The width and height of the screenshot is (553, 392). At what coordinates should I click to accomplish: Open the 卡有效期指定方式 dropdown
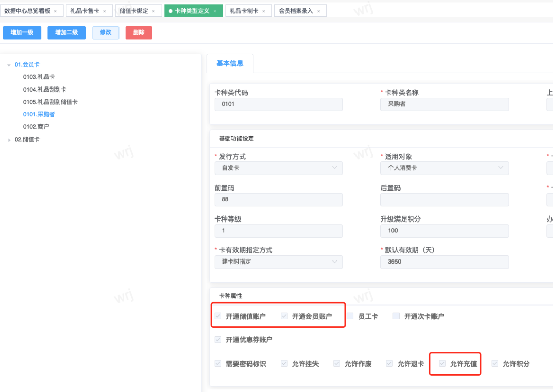[278, 262]
